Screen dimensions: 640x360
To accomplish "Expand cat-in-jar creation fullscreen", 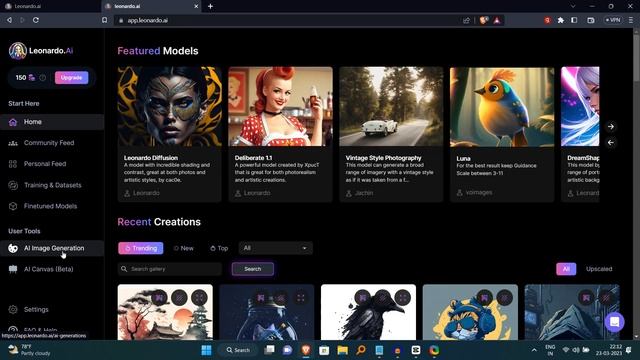I will point(301,298).
